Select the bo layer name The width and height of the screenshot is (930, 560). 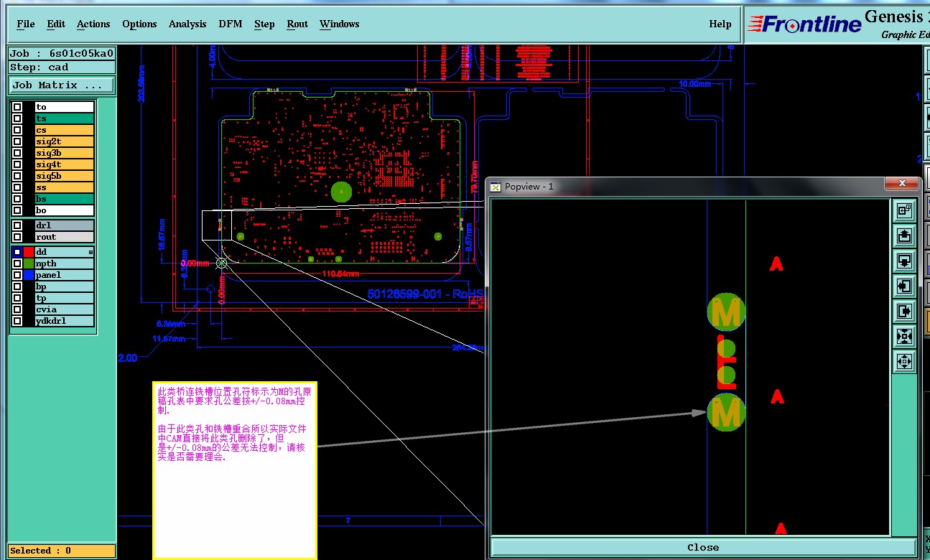(64, 210)
